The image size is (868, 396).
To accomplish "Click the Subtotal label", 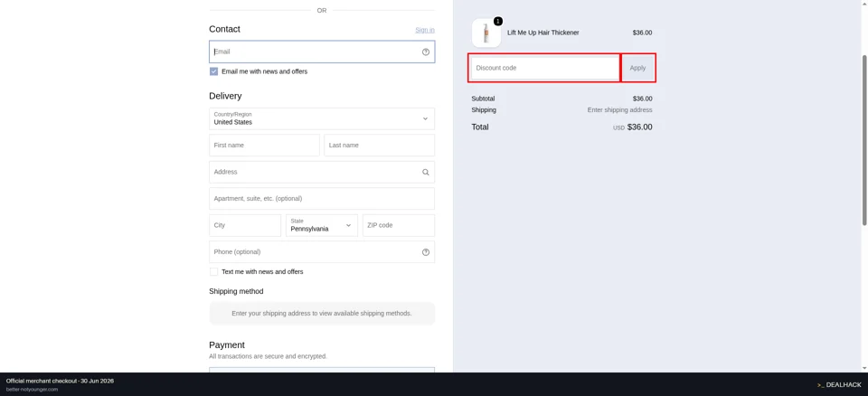I will point(483,99).
